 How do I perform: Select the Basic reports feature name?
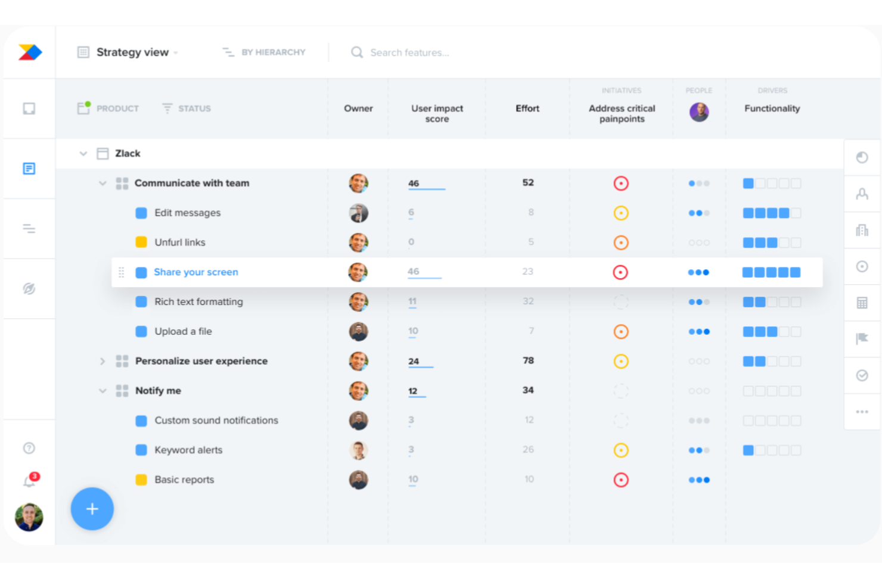tap(184, 480)
